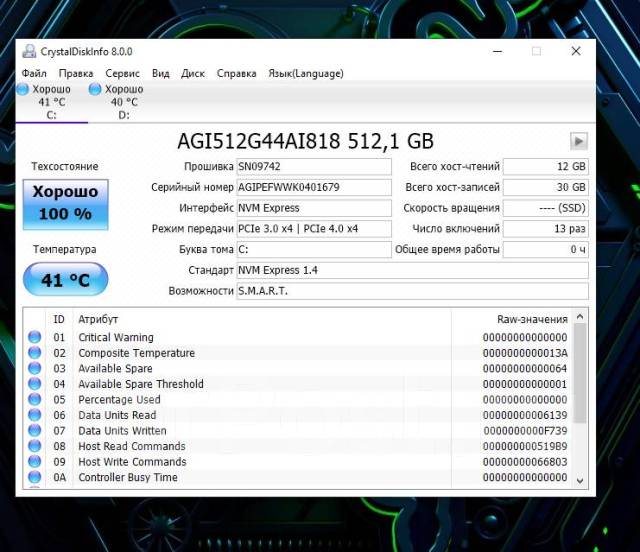Click the transfer mode field PCIe 3.0 x4
Screen dimensions: 640x552
314,229
